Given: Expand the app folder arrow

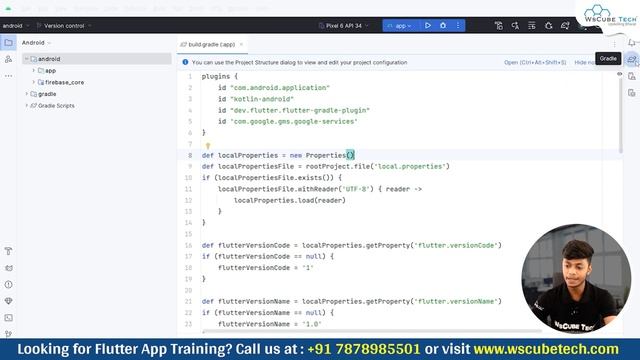Looking at the screenshot, I should click(x=33, y=71).
